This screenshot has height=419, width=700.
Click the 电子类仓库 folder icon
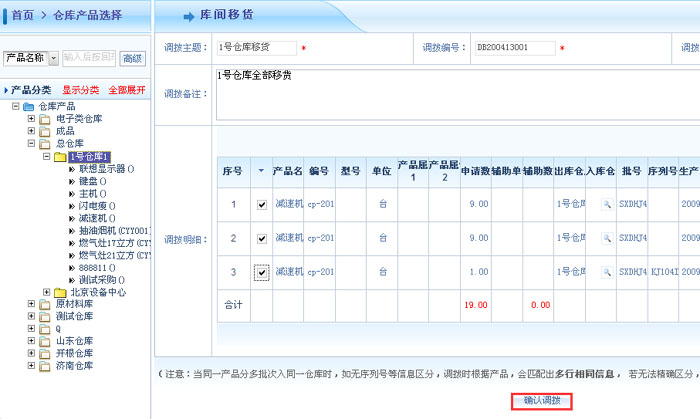click(x=46, y=119)
